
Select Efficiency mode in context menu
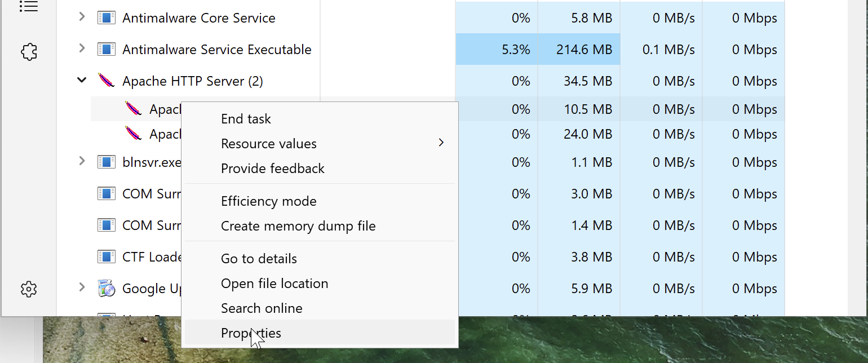[268, 201]
